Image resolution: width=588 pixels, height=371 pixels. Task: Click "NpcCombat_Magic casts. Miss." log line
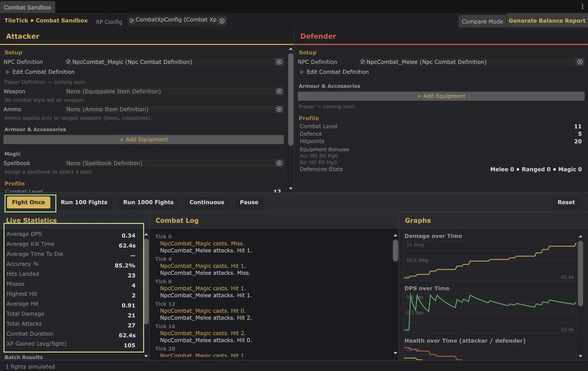pos(202,243)
